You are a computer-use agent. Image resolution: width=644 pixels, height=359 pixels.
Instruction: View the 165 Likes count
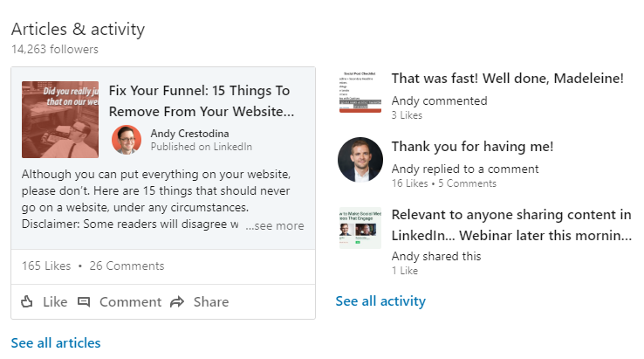click(x=46, y=264)
